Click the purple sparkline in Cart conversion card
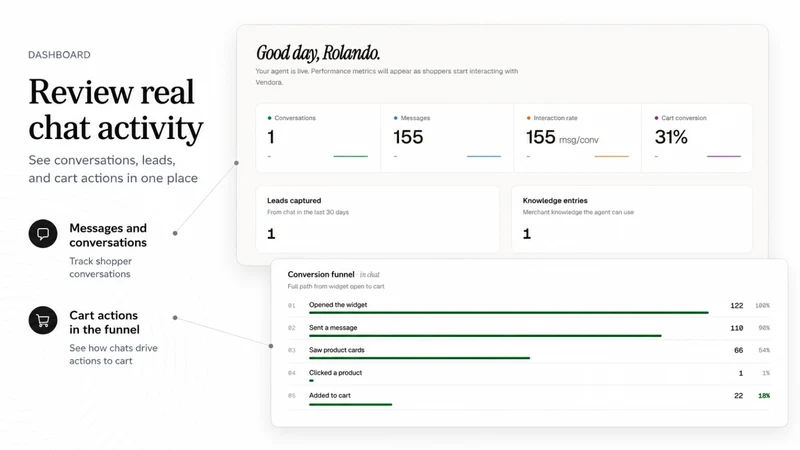The width and height of the screenshot is (800, 450). click(x=723, y=156)
